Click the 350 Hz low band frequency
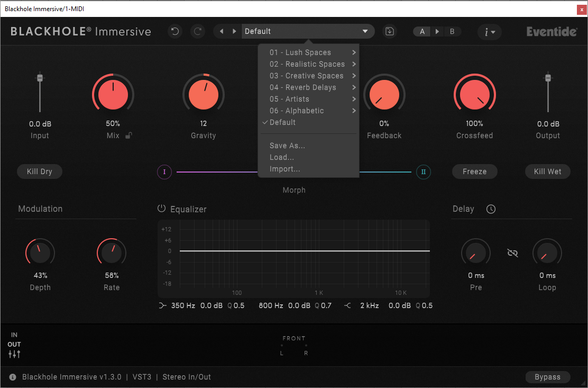This screenshot has height=388, width=588. [183, 306]
